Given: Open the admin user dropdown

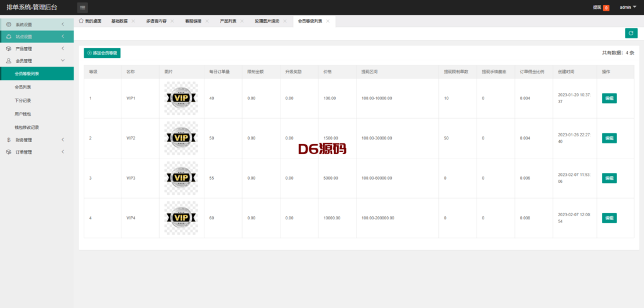Looking at the screenshot, I should [x=628, y=8].
